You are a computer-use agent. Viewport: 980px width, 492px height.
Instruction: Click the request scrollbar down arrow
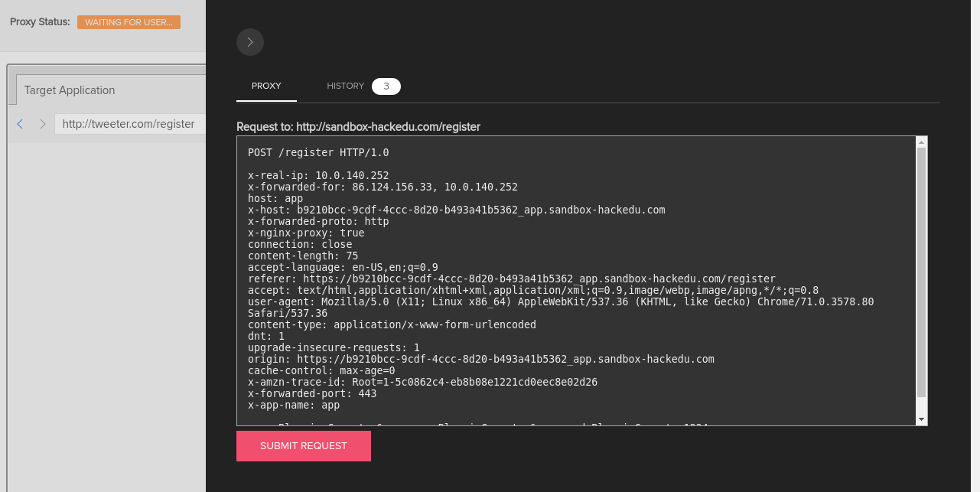[922, 419]
